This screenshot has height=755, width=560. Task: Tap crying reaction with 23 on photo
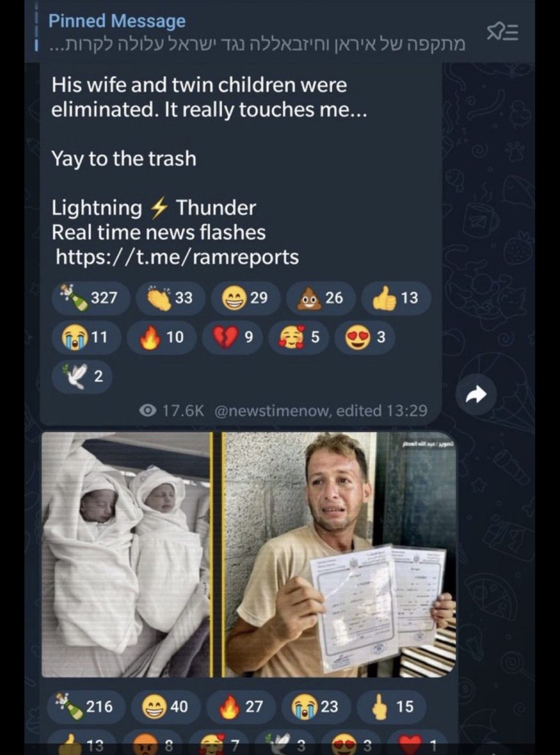316,706
